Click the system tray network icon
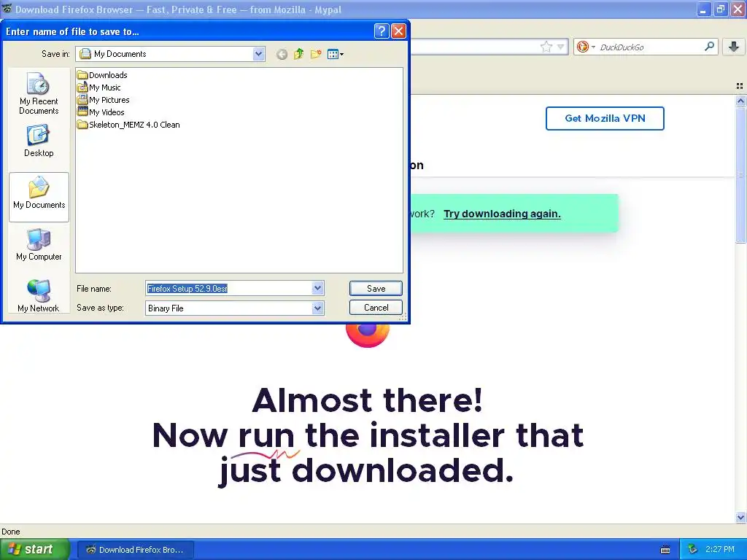The height and width of the screenshot is (560, 747). pyautogui.click(x=693, y=549)
